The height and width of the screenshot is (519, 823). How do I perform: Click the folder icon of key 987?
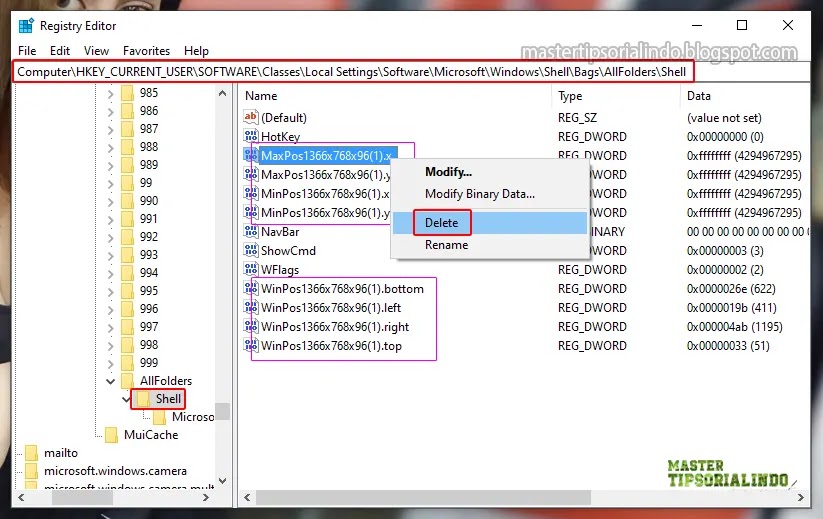[127, 129]
